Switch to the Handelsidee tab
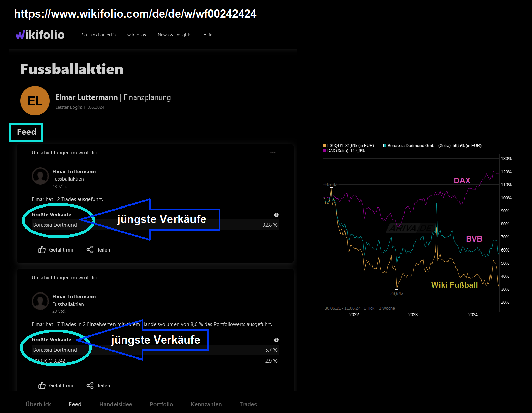 [x=116, y=404]
